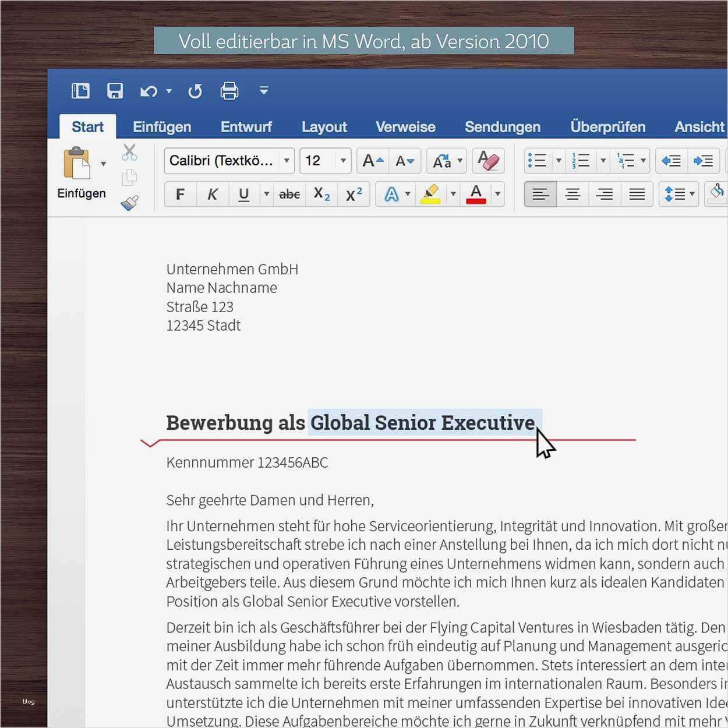Switch to the Einfügen ribbon tab
Viewport: 728px width, 728px height.
[x=162, y=127]
